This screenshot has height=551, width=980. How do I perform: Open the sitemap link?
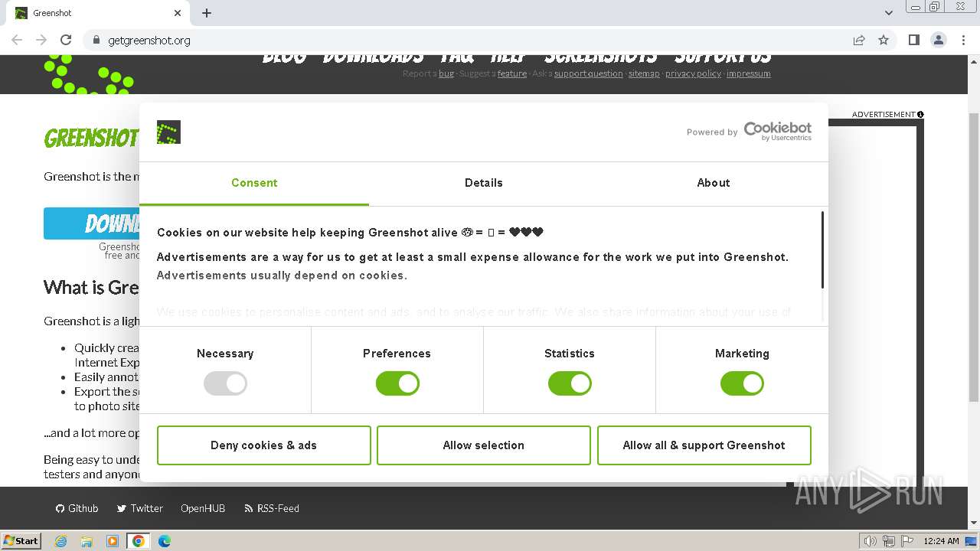pyautogui.click(x=644, y=73)
